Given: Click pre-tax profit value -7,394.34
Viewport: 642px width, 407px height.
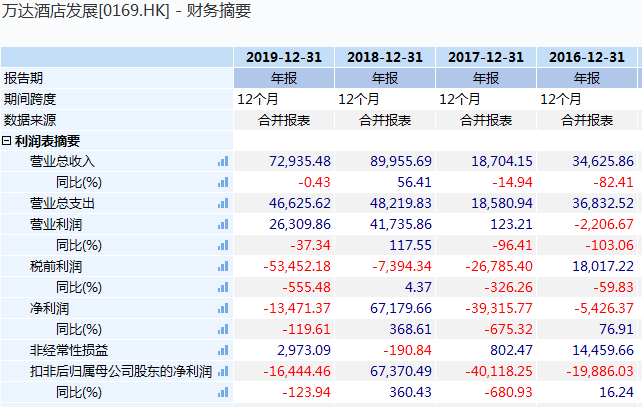Looking at the screenshot, I should [402, 267].
